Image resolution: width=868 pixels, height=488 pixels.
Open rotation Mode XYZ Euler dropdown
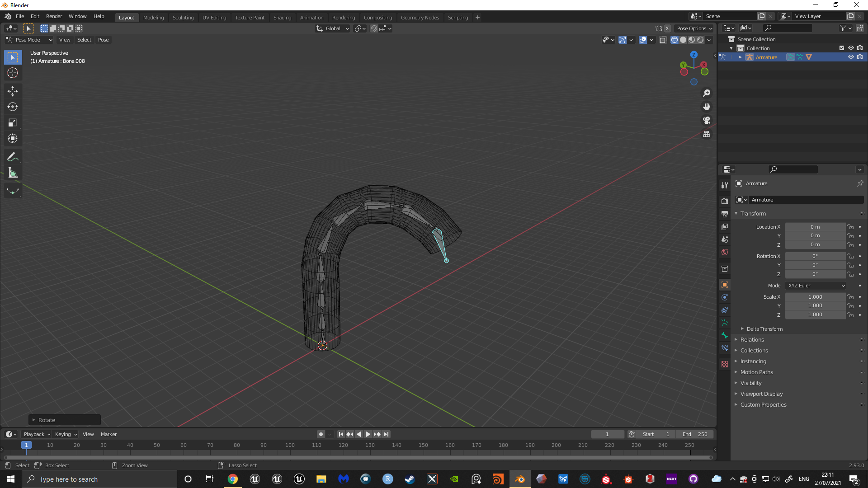816,286
